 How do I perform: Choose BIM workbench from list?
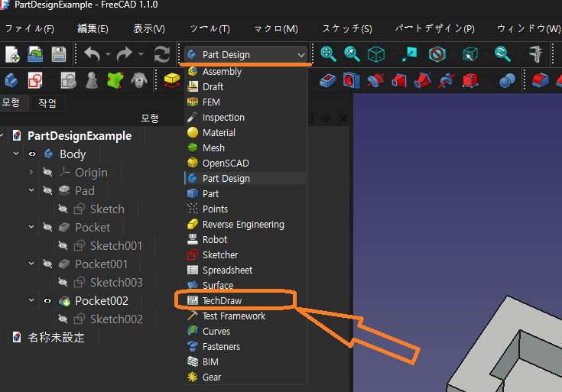coord(246,362)
